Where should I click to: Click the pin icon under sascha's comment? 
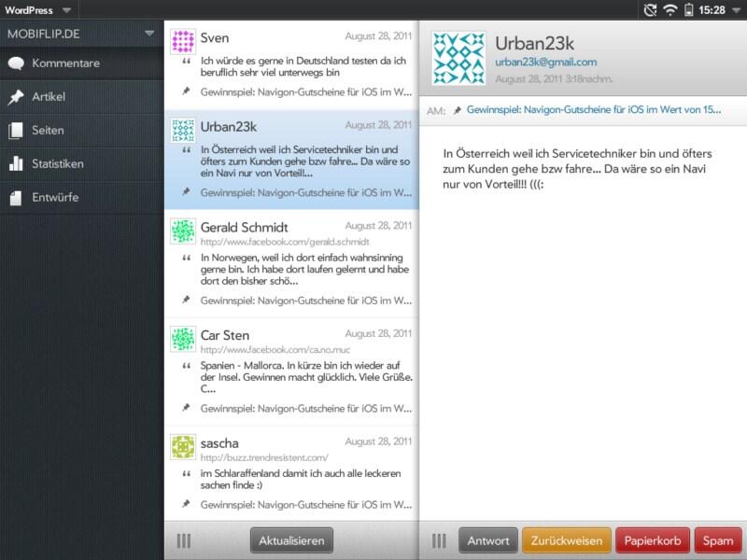click(186, 503)
